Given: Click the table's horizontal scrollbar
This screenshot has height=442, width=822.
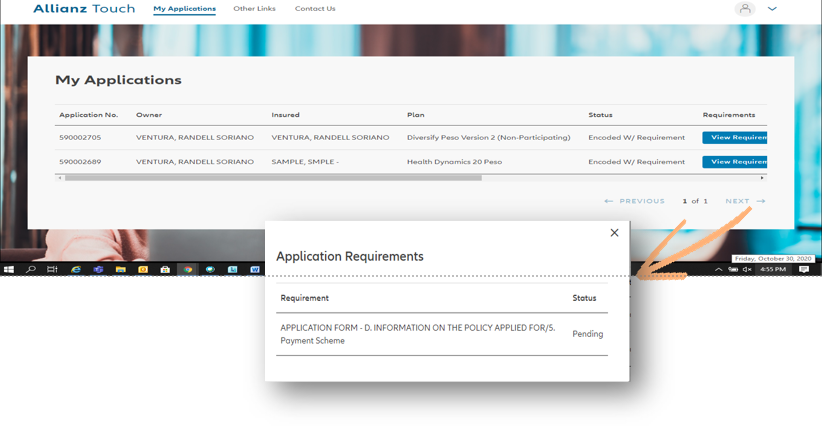Looking at the screenshot, I should (272, 178).
